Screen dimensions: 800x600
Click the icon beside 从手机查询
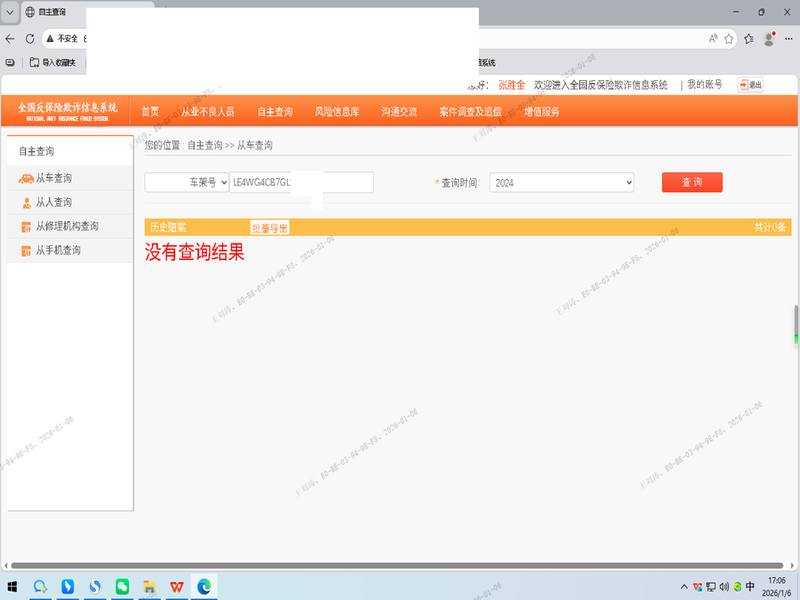[26, 251]
